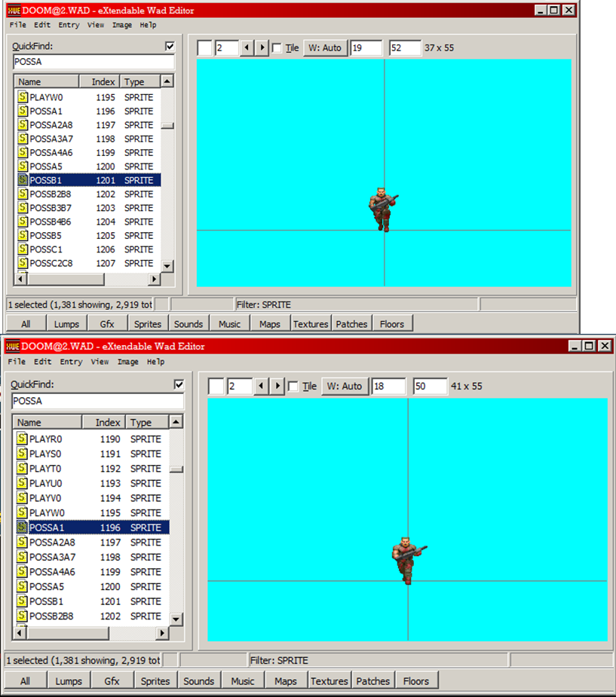Select Patches filter in bottom window
Image resolution: width=616 pixels, height=697 pixels.
(x=372, y=680)
